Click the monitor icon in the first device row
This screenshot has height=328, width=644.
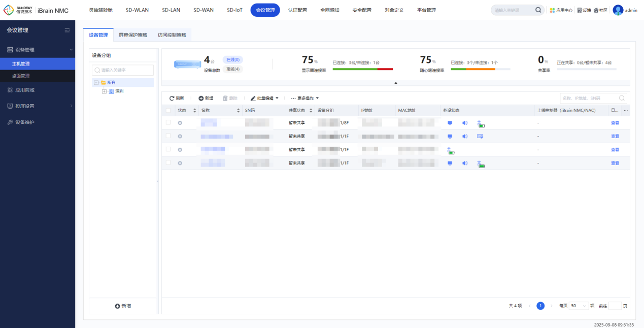click(450, 123)
